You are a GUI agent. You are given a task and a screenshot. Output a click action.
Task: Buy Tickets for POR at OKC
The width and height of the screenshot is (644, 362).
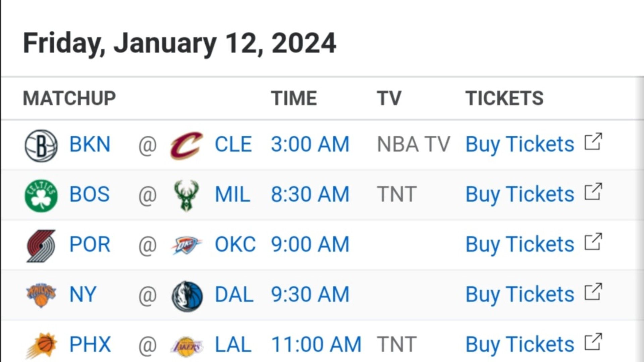(x=520, y=244)
